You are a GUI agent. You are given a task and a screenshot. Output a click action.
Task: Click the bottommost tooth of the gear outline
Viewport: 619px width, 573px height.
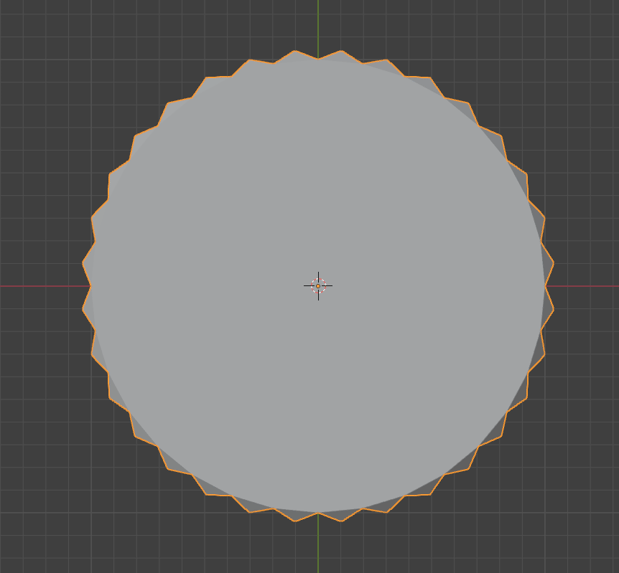coord(295,521)
